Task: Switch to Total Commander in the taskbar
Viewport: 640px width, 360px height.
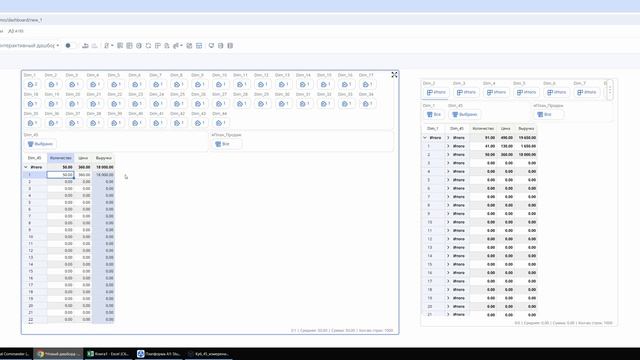Action: pyautogui.click(x=16, y=354)
